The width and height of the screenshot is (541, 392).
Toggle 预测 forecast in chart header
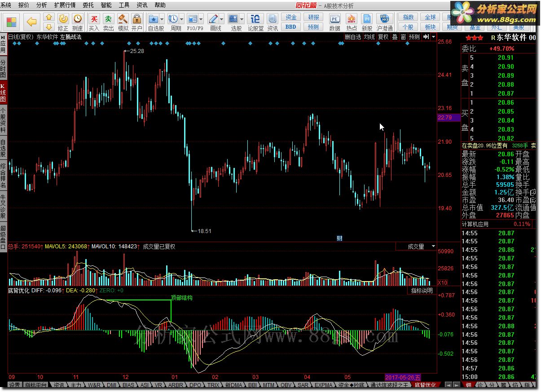[414, 37]
